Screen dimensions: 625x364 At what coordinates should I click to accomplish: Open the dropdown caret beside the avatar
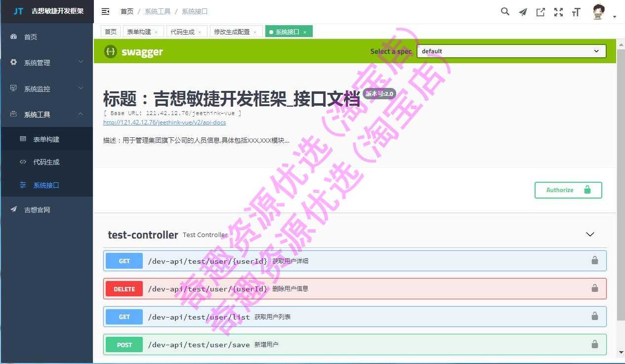click(x=615, y=17)
